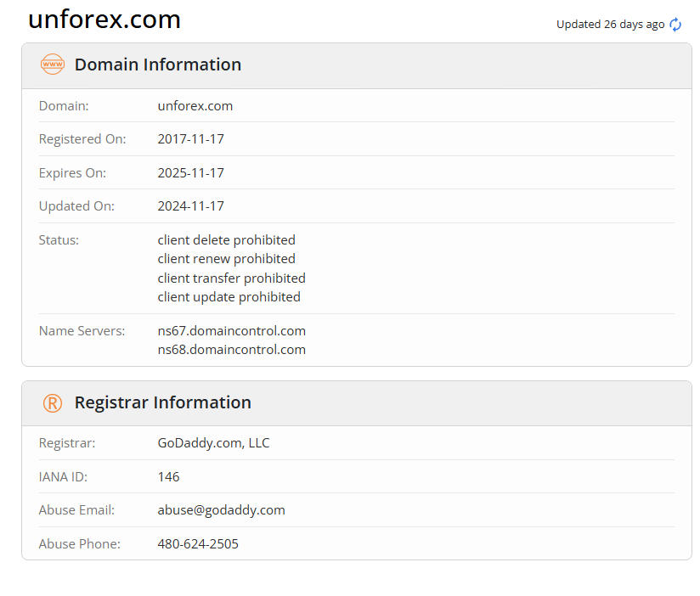
Task: Click the unforex.com page title
Action: [x=104, y=20]
